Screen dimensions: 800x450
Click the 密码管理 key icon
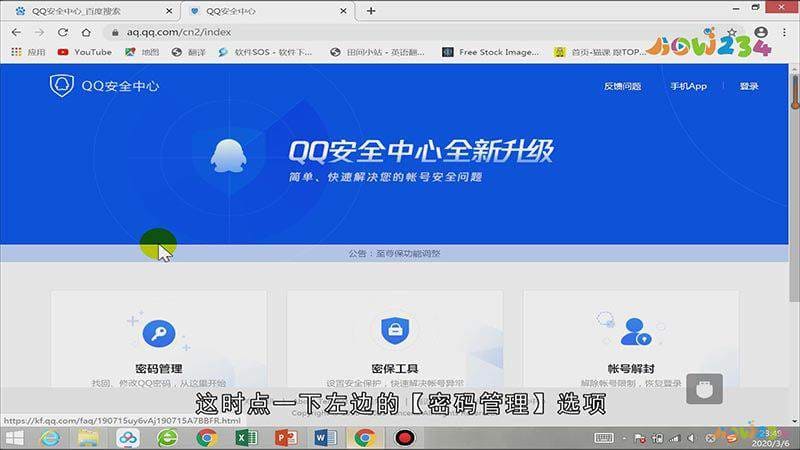tap(159, 334)
